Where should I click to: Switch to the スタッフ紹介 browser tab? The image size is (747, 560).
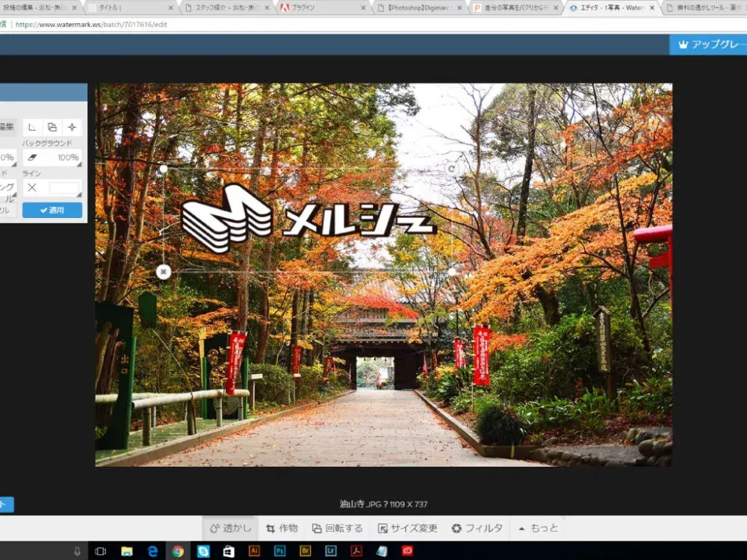point(227,7)
